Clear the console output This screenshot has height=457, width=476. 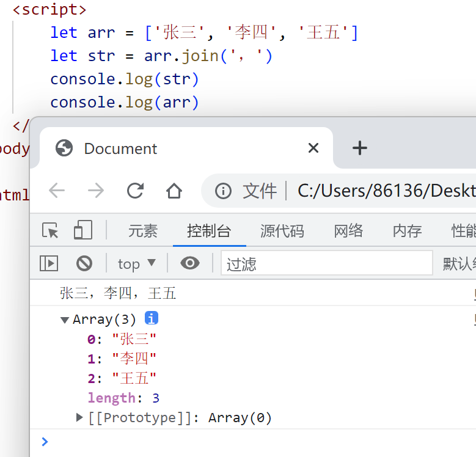pos(84,263)
